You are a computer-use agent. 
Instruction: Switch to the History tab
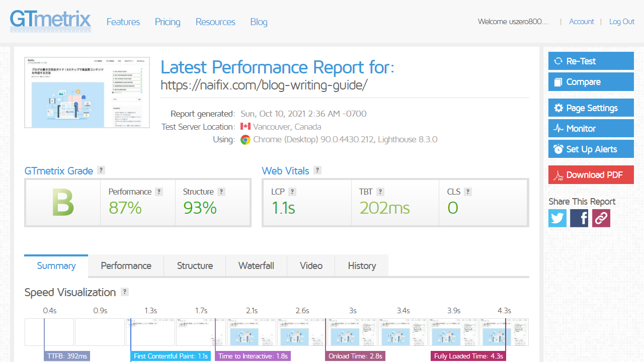pos(362,265)
